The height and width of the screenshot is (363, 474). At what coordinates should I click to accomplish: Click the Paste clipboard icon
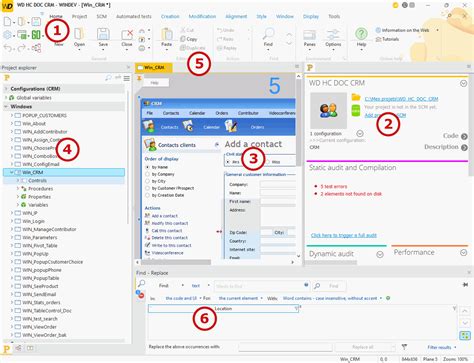166,34
